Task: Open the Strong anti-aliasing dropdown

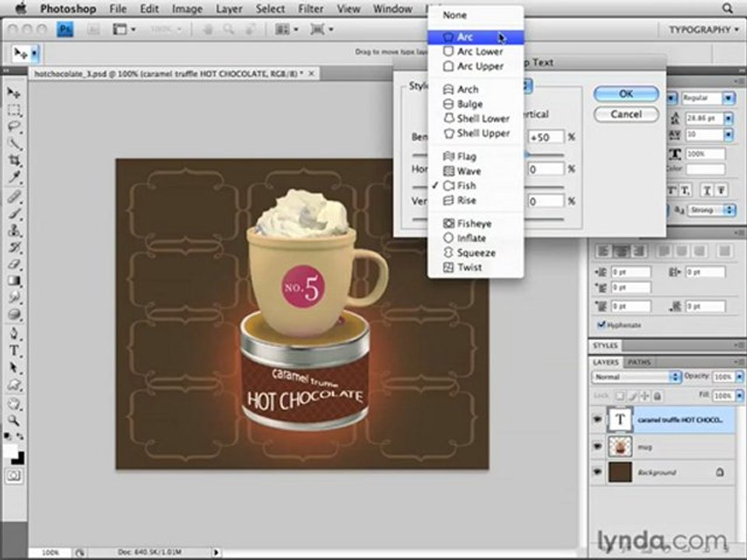Action: pos(710,210)
